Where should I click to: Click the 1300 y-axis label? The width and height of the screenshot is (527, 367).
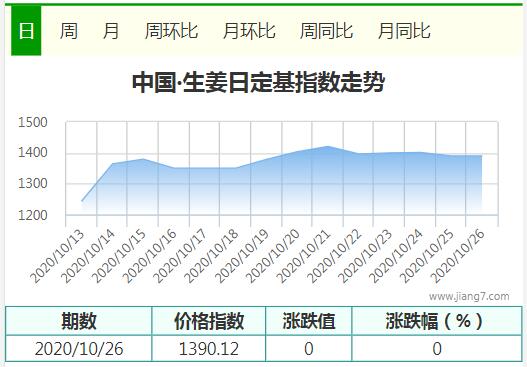pyautogui.click(x=33, y=184)
